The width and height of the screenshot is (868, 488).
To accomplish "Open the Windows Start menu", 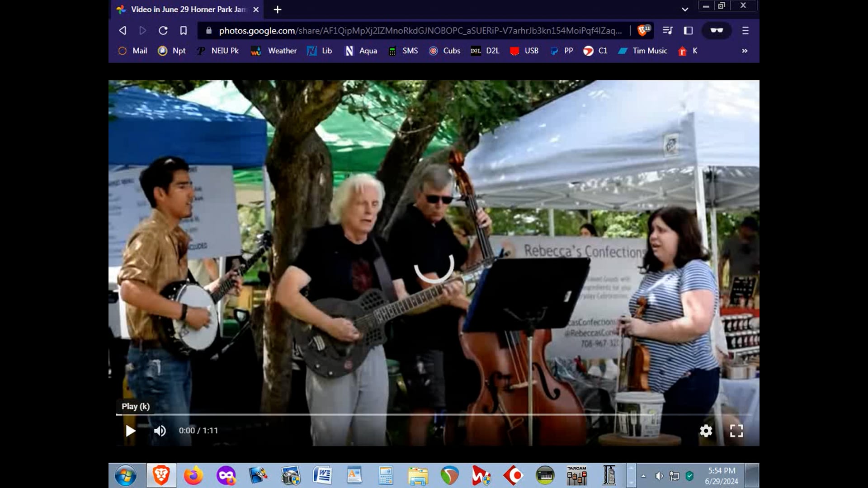I will click(x=125, y=476).
